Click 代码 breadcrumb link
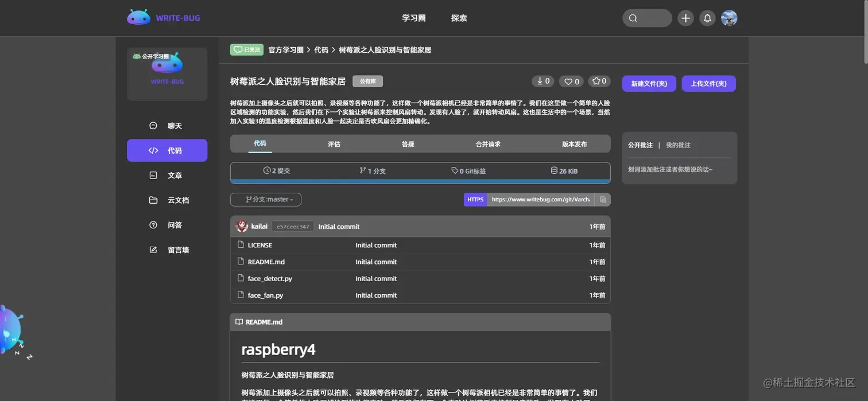The width and height of the screenshot is (868, 401). point(321,50)
